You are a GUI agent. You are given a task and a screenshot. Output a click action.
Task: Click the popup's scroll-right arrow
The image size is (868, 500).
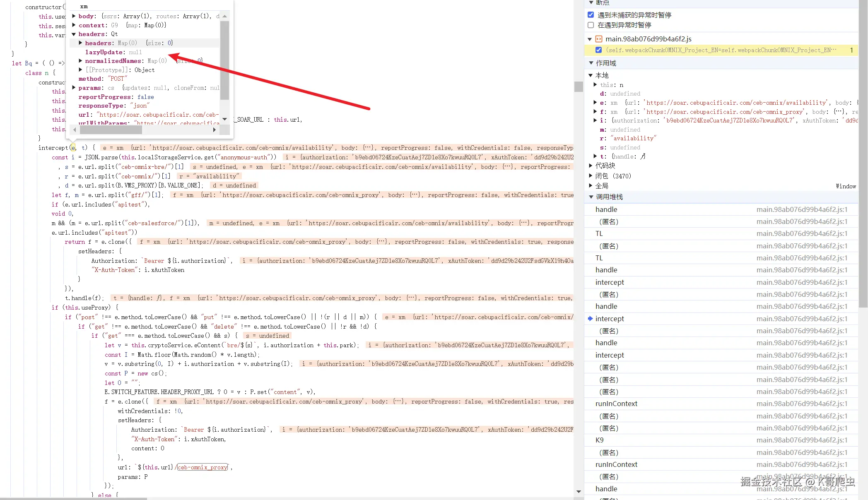point(214,130)
